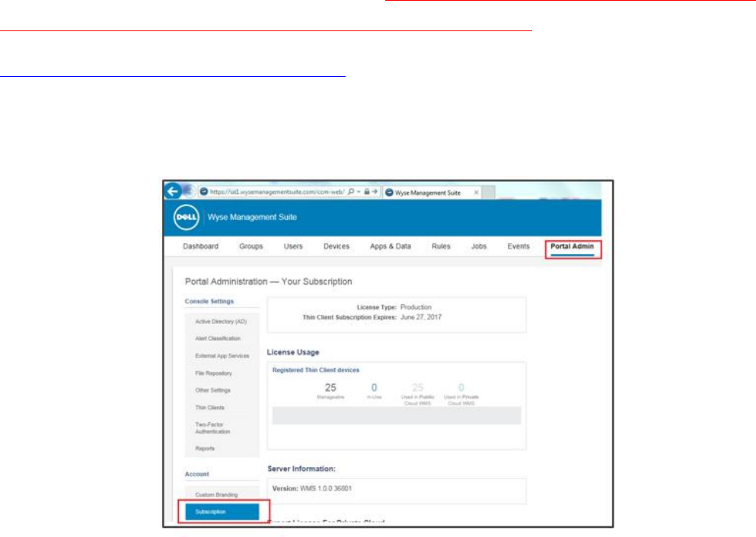Select Thin Clients in Console Settings
Image resolution: width=756 pixels, height=537 pixels.
point(209,408)
